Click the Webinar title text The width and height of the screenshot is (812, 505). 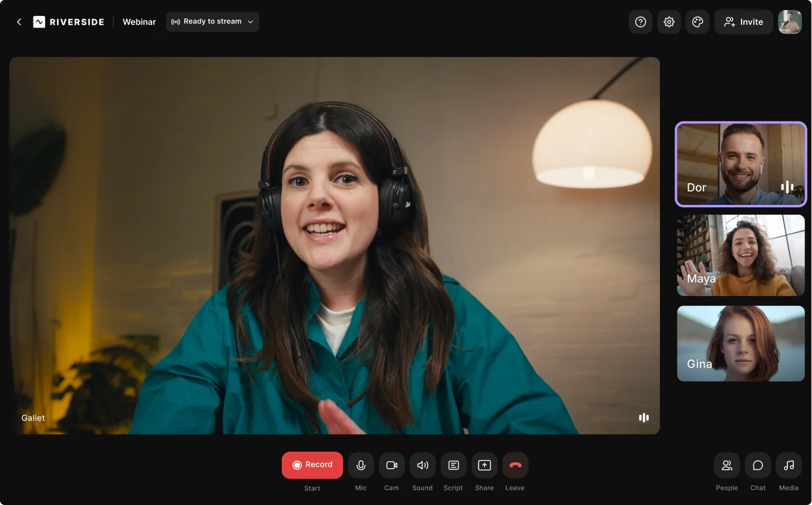139,22
